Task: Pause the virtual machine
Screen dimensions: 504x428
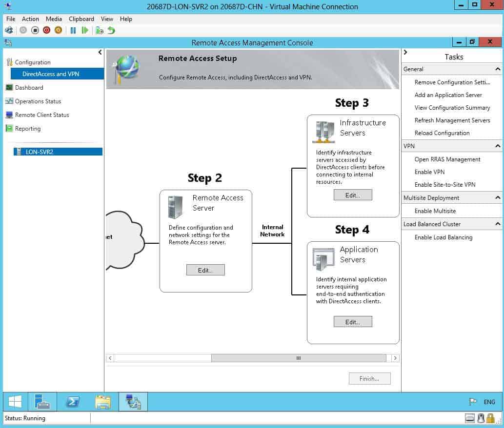Action: [x=73, y=30]
